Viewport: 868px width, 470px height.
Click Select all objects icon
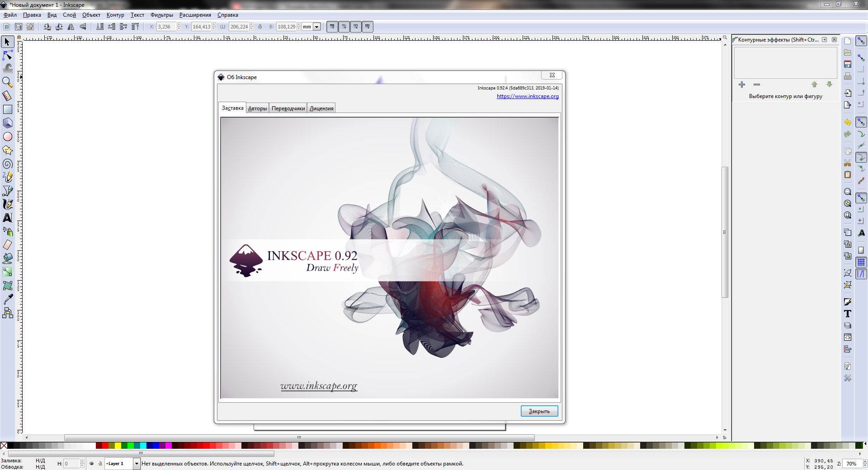pyautogui.click(x=7, y=27)
